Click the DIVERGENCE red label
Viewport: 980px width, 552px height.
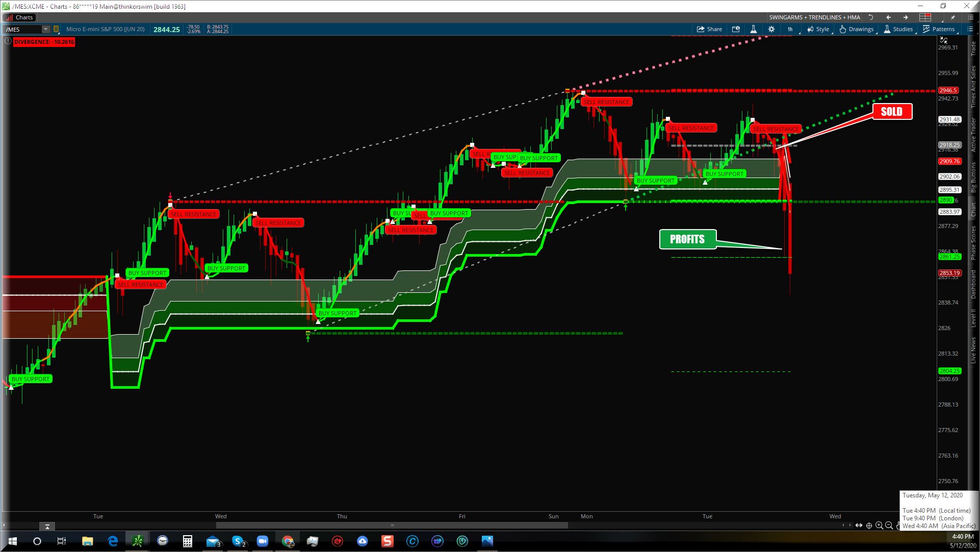[44, 42]
